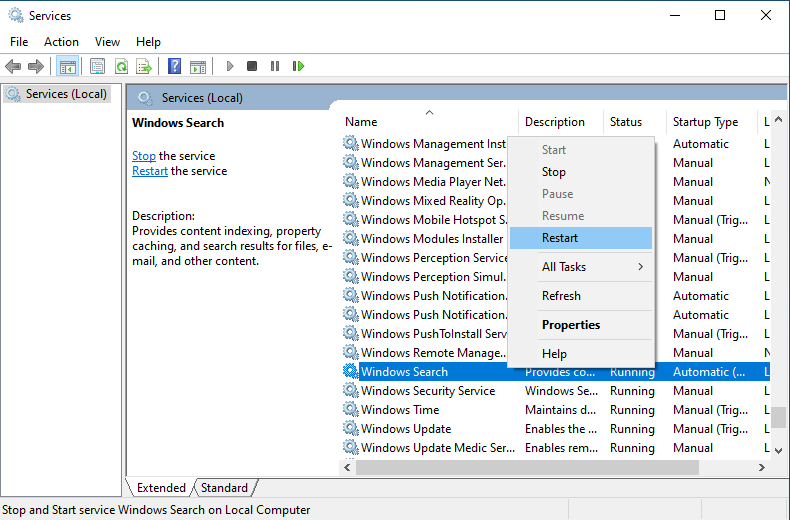Click the Restart the service link
Image resolution: width=790 pixels, height=520 pixels.
tap(150, 171)
